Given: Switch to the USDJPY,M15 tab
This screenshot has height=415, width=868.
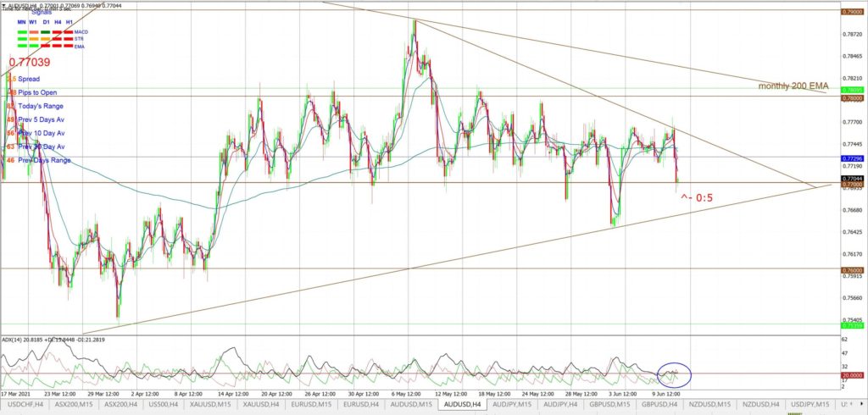Looking at the screenshot, I should (810, 405).
